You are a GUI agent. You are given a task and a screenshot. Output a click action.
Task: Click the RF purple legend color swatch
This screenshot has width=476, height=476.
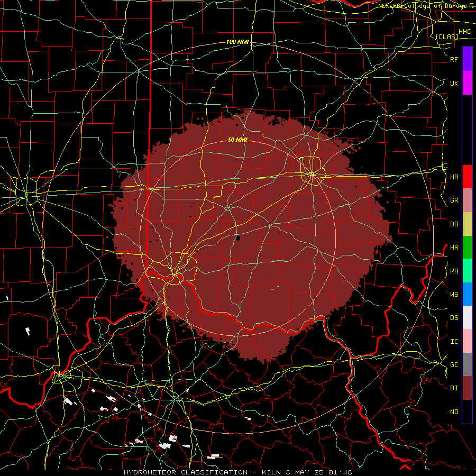(x=467, y=59)
